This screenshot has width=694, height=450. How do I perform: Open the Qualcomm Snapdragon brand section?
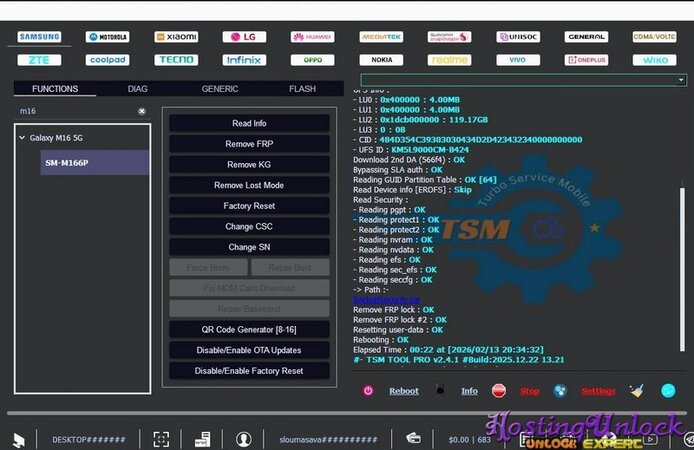449,37
